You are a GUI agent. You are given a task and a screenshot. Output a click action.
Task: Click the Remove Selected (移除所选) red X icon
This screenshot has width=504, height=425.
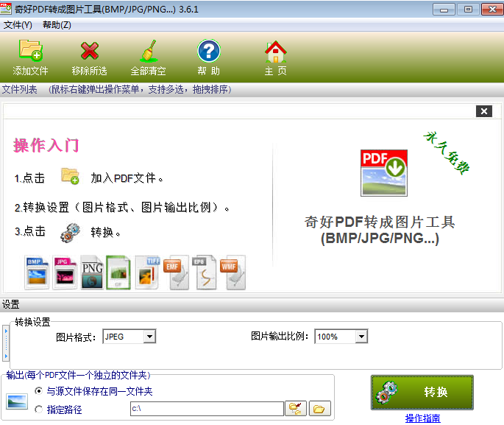tap(89, 51)
